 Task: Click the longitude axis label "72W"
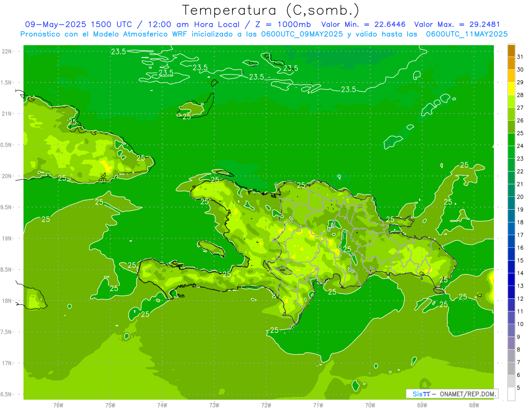(x=266, y=405)
